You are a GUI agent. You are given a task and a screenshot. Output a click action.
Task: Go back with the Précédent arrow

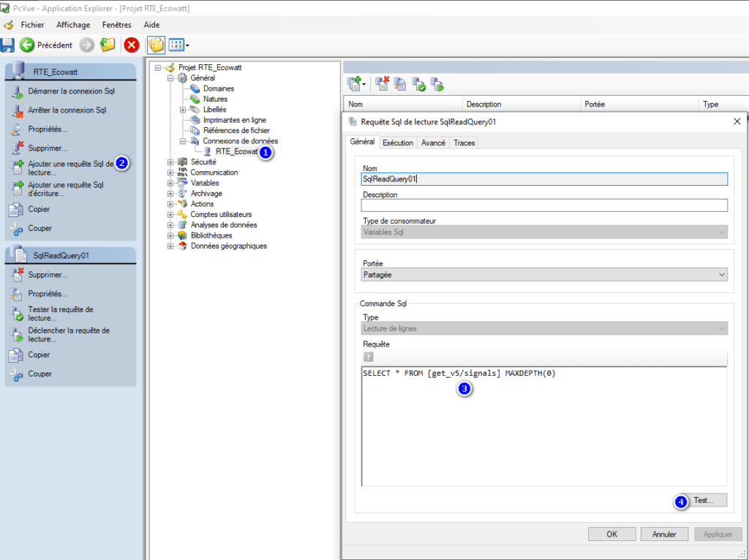coord(46,45)
